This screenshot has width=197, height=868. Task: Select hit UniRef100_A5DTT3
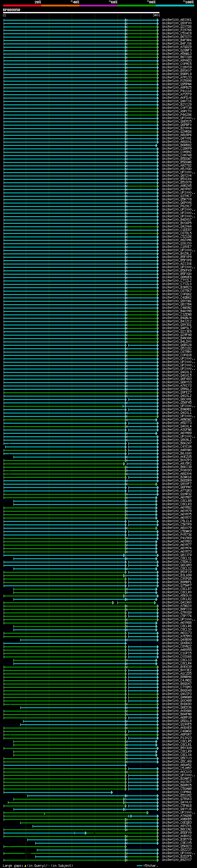point(177,423)
